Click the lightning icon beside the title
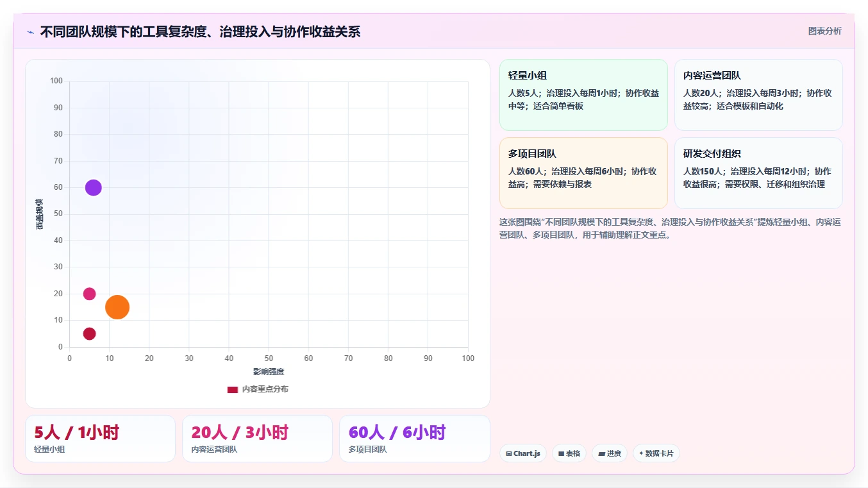Screen dimensions: 868x488 30,32
